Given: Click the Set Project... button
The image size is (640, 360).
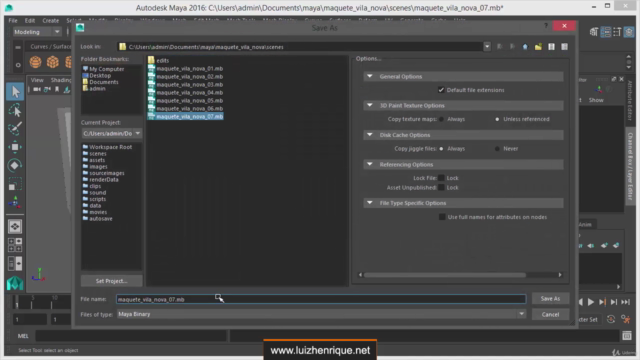Looking at the screenshot, I should 111,281.
